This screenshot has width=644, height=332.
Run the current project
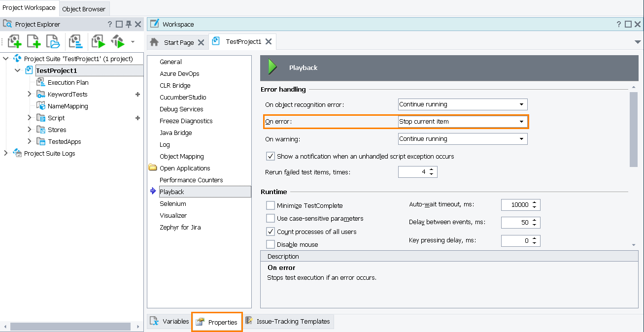pyautogui.click(x=98, y=41)
